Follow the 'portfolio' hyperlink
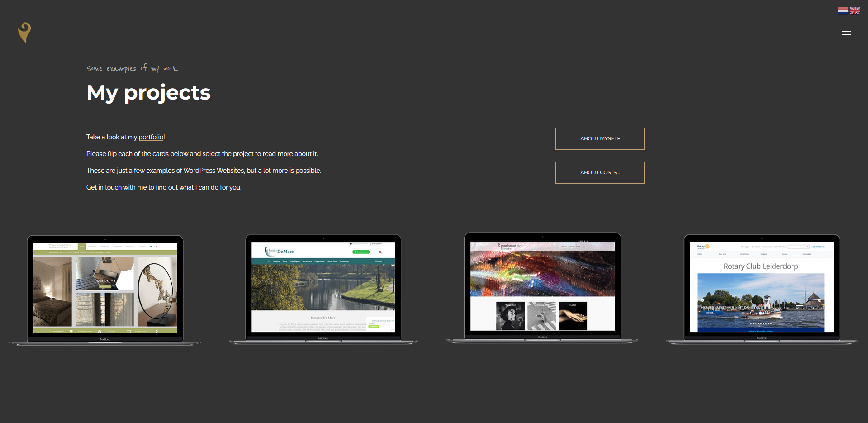Screen dimensions: 868x423 click(151, 137)
